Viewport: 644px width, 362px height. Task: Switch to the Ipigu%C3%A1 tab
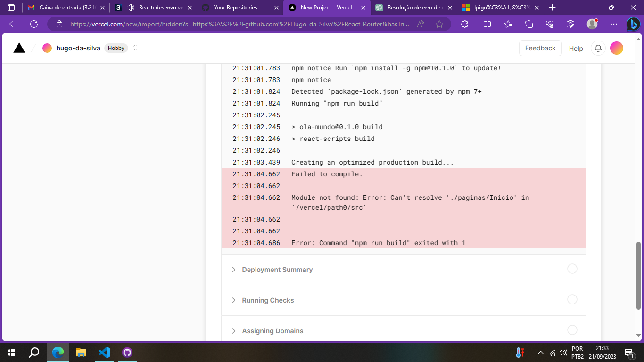coord(500,8)
